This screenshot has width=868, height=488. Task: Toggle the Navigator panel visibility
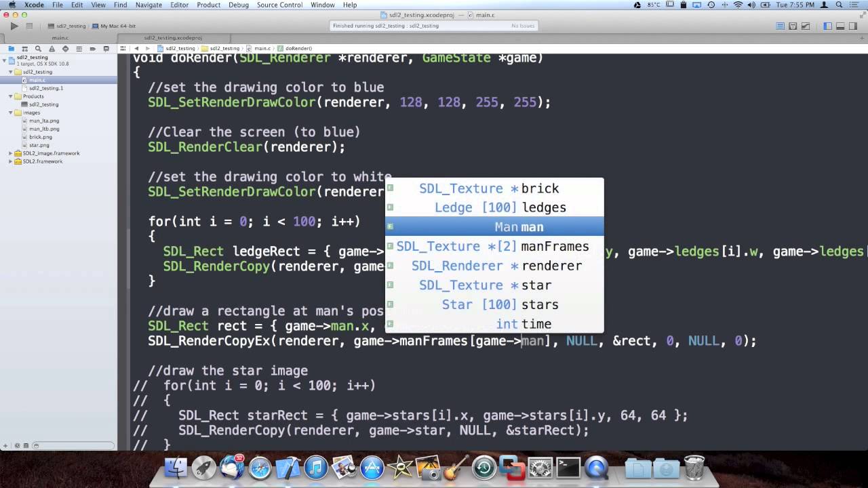point(828,26)
